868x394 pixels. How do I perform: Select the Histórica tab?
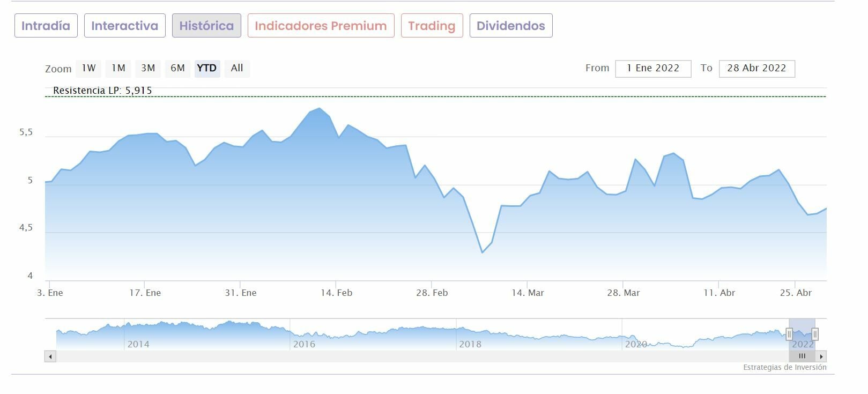pos(206,26)
